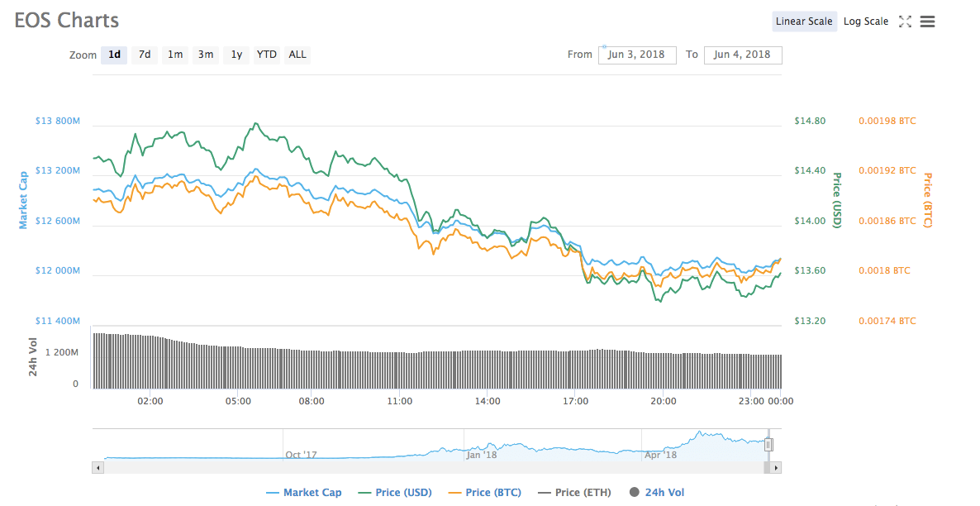Image resolution: width=980 pixels, height=506 pixels.
Task: Click the vertical Market Cap axis title
Action: pyautogui.click(x=23, y=200)
